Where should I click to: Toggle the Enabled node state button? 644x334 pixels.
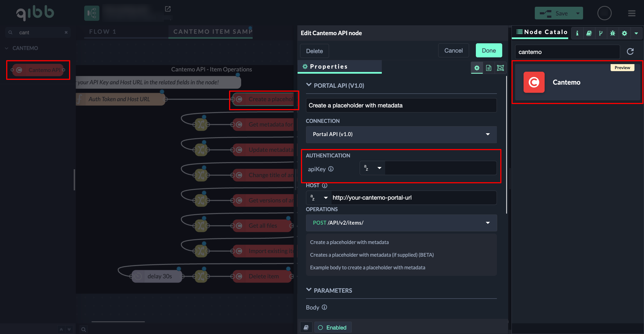(x=333, y=328)
